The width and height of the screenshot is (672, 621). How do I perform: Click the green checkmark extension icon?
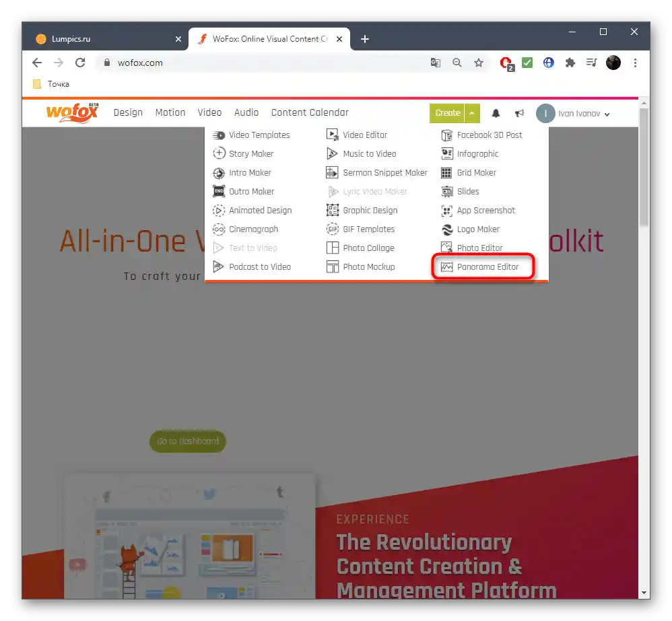tap(527, 63)
